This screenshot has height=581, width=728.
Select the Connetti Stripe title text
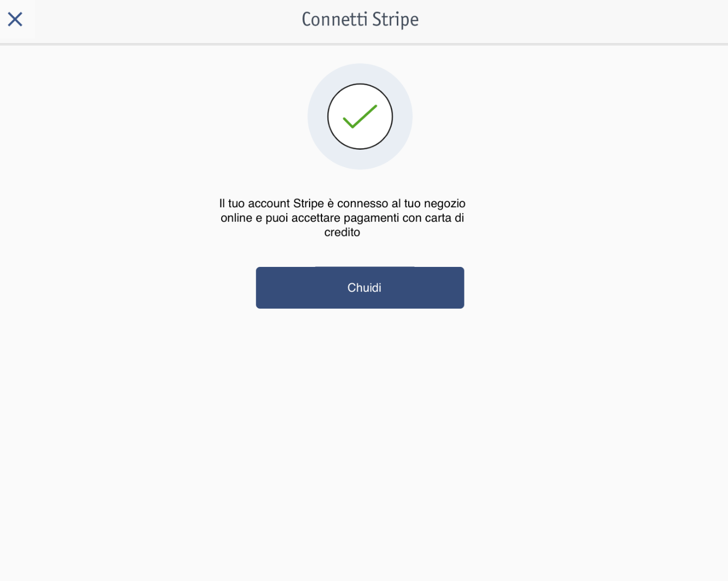click(x=360, y=20)
